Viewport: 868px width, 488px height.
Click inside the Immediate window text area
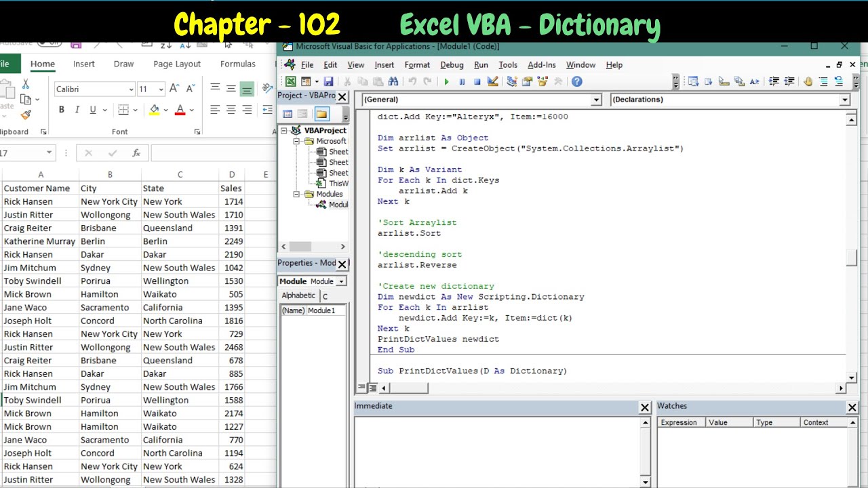coord(496,451)
